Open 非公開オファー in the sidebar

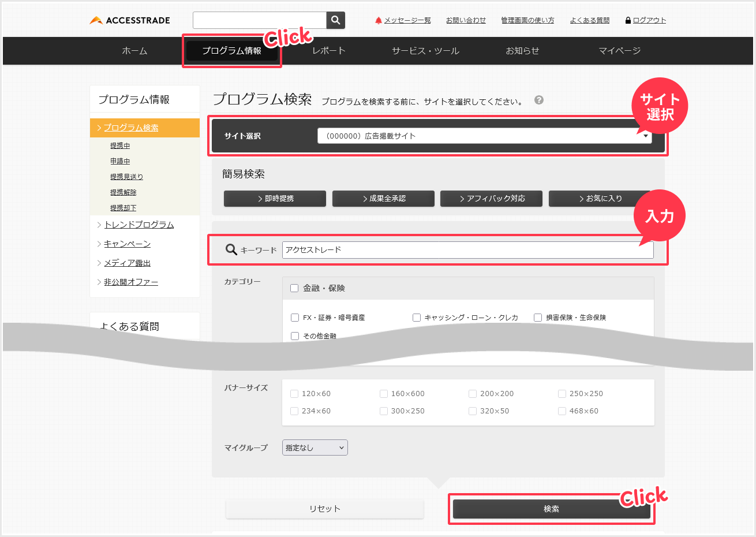(131, 282)
